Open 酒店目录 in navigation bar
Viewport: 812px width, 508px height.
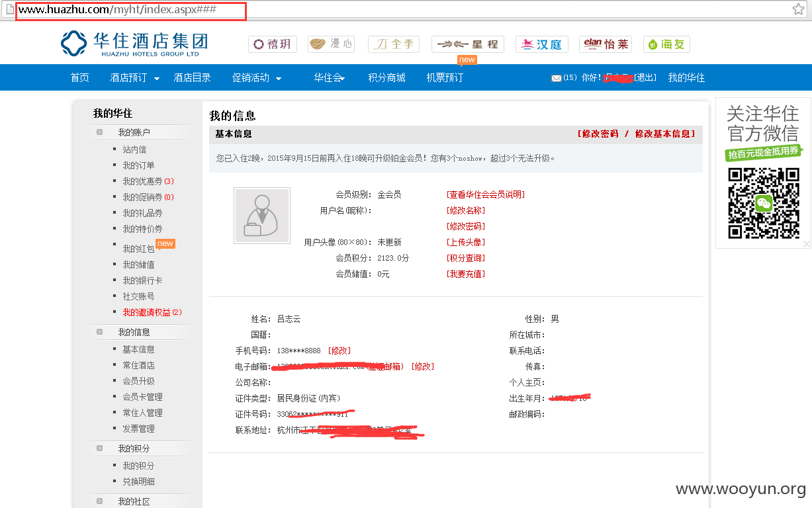point(192,78)
